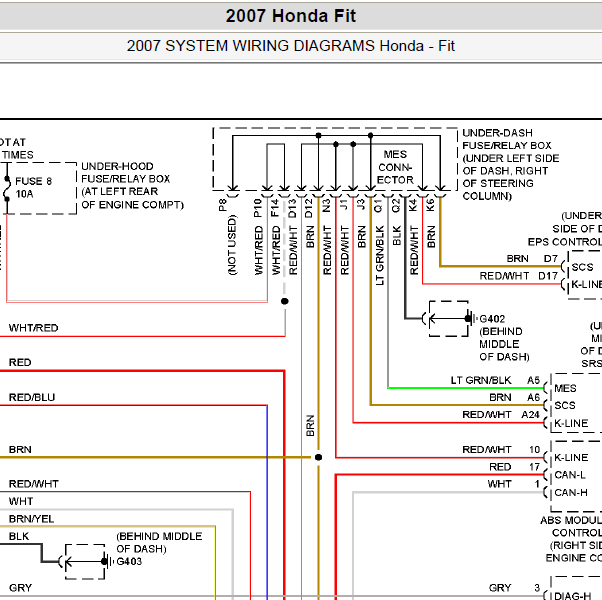Click the "FUSE 8 10A" label
Viewport: 602px width, 600px height.
pyautogui.click(x=33, y=187)
